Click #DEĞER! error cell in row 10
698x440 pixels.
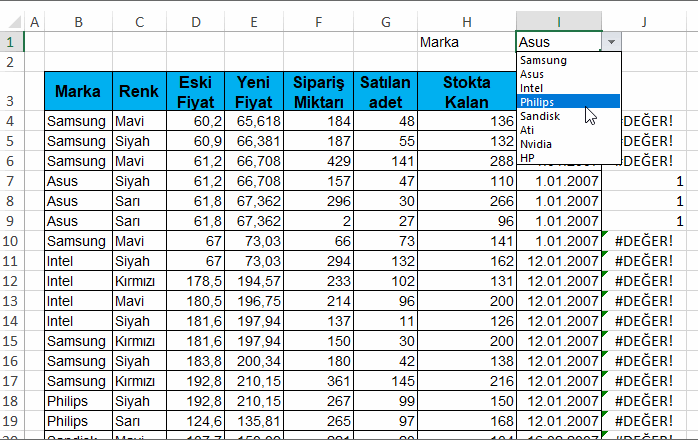644,241
